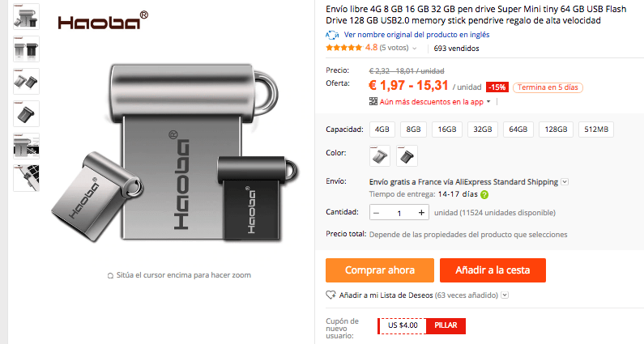Image resolution: width=644 pixels, height=344 pixels.
Task: Click the QR code icon for app discounts
Action: pos(373,101)
